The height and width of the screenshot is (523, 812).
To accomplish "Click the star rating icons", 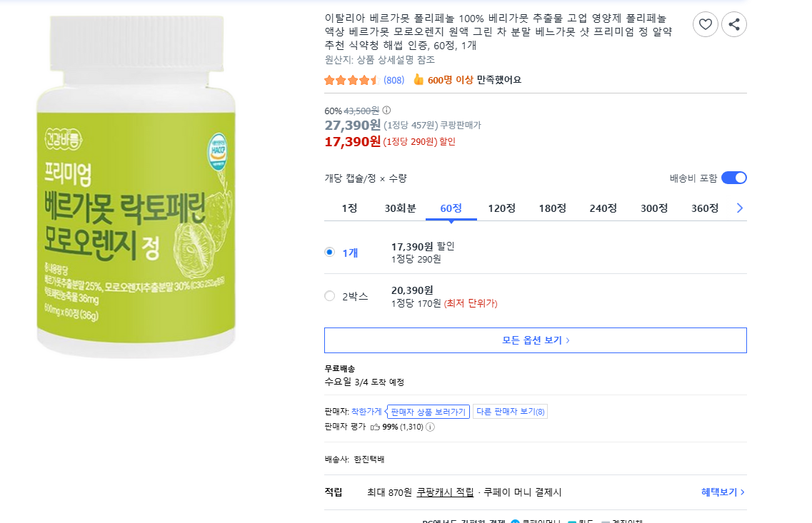I will pyautogui.click(x=351, y=80).
